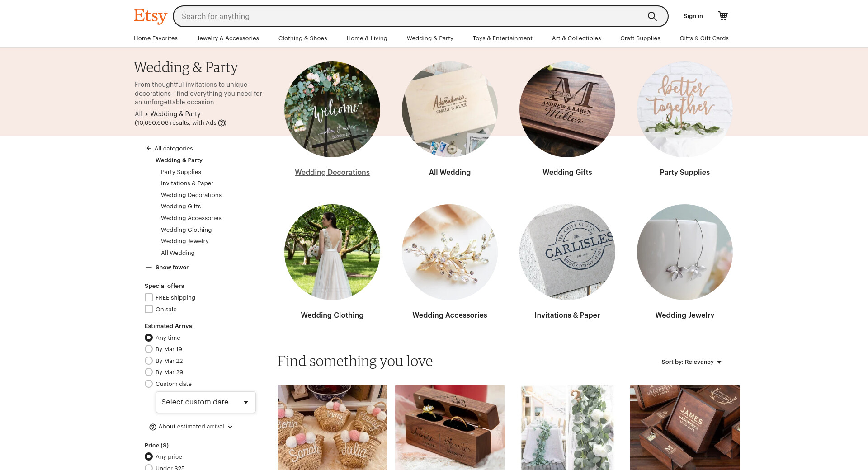
Task: Open the shopping cart
Action: coord(723,16)
